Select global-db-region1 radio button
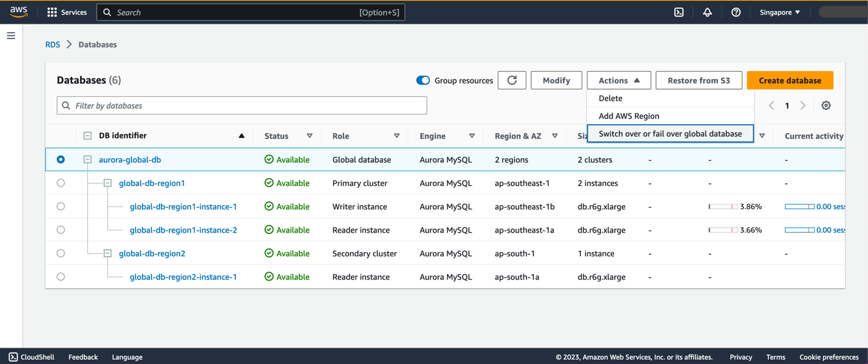This screenshot has width=868, height=364. pos(61,183)
